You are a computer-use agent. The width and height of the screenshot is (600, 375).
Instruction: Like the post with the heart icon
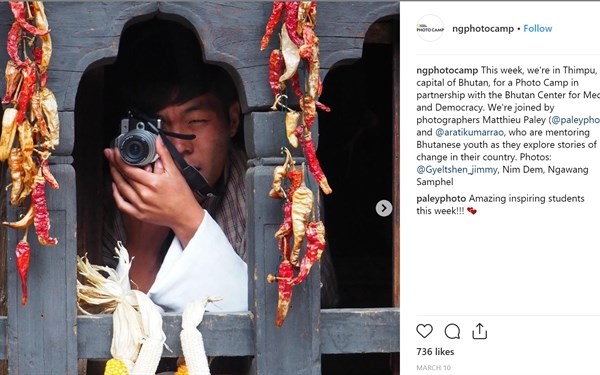pyautogui.click(x=424, y=331)
